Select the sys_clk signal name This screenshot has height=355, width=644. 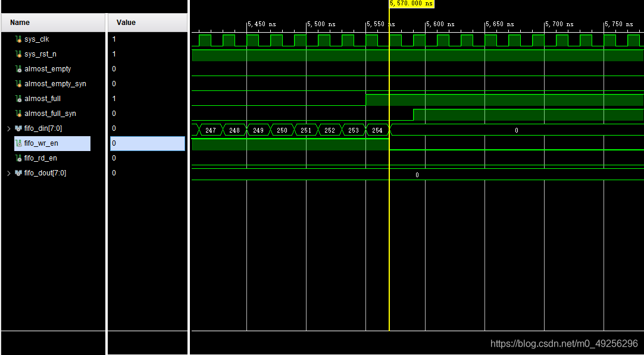[x=36, y=39]
